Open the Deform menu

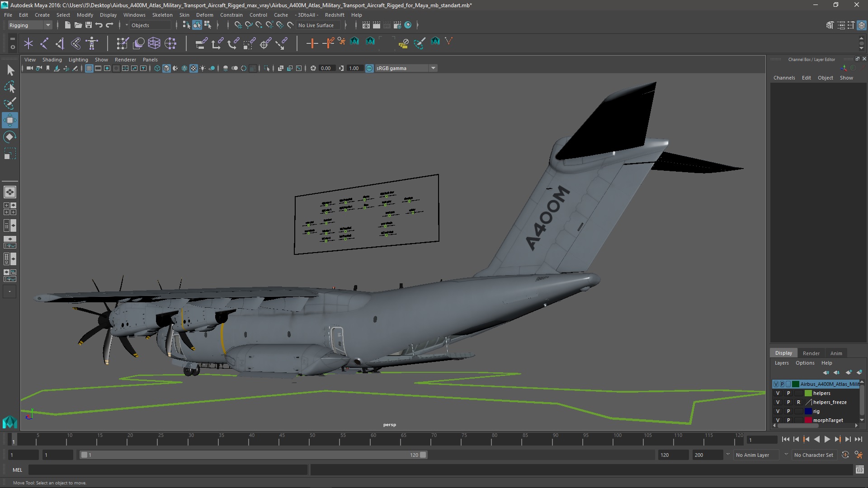[x=204, y=15]
